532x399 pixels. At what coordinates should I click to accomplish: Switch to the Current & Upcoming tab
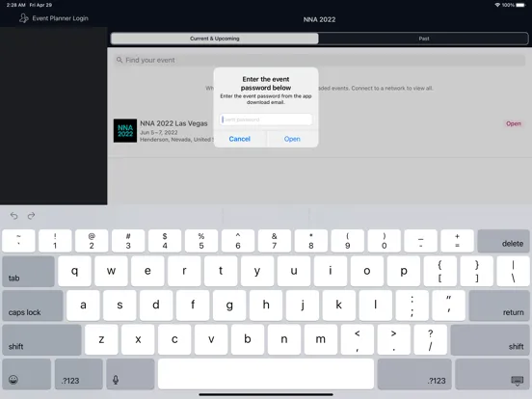[214, 39]
